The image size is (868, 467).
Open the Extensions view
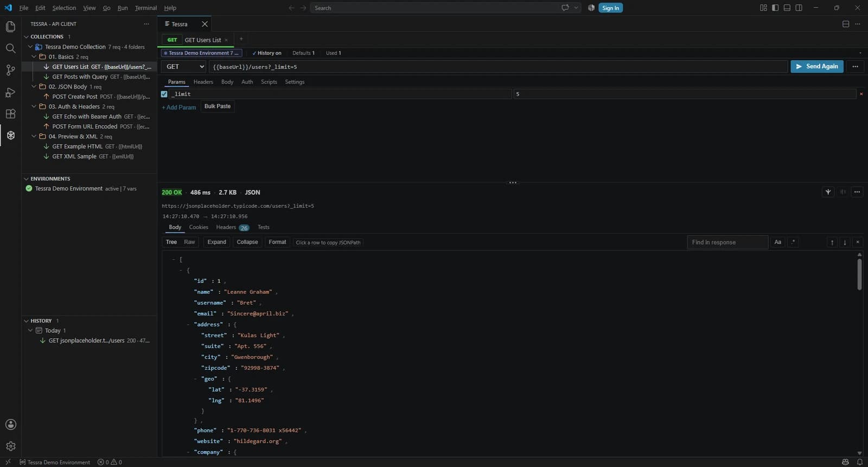pyautogui.click(x=10, y=114)
